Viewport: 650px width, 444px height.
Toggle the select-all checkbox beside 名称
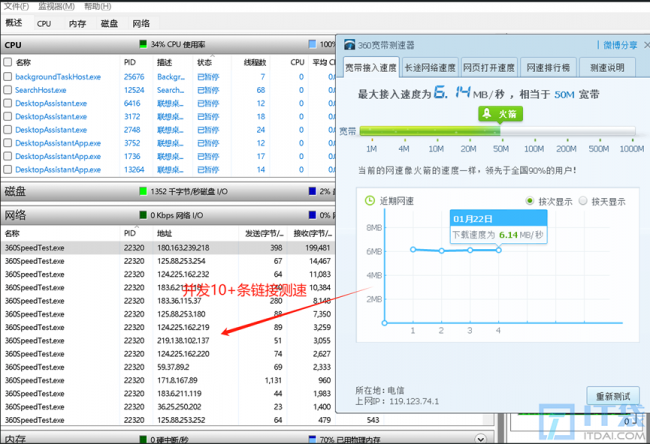pyautogui.click(x=7, y=62)
